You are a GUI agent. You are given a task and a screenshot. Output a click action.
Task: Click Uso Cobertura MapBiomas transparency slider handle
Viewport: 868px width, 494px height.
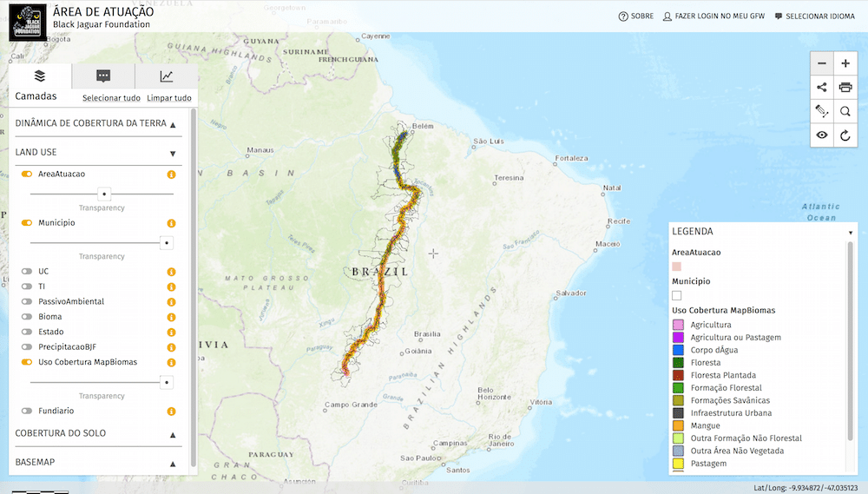pyautogui.click(x=167, y=383)
